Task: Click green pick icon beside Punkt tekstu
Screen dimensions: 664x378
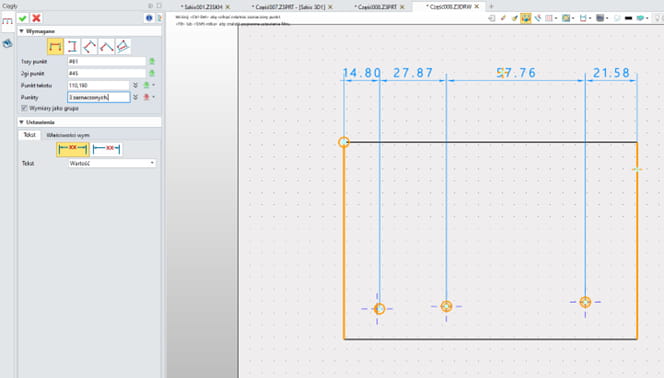Action: (147, 85)
